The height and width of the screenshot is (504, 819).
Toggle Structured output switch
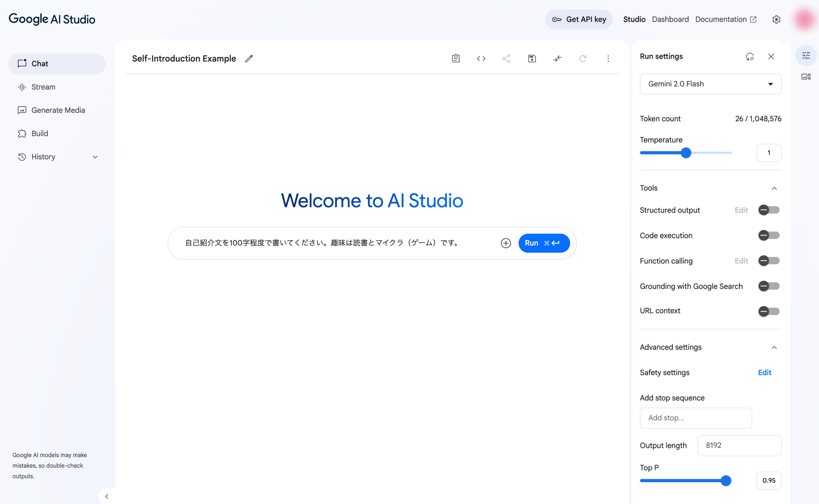point(769,210)
